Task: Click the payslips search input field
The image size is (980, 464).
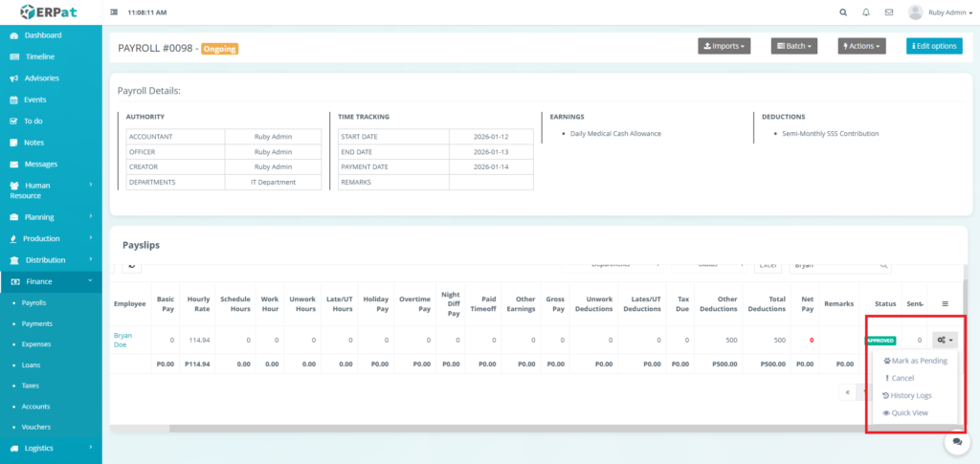Action: (833, 265)
